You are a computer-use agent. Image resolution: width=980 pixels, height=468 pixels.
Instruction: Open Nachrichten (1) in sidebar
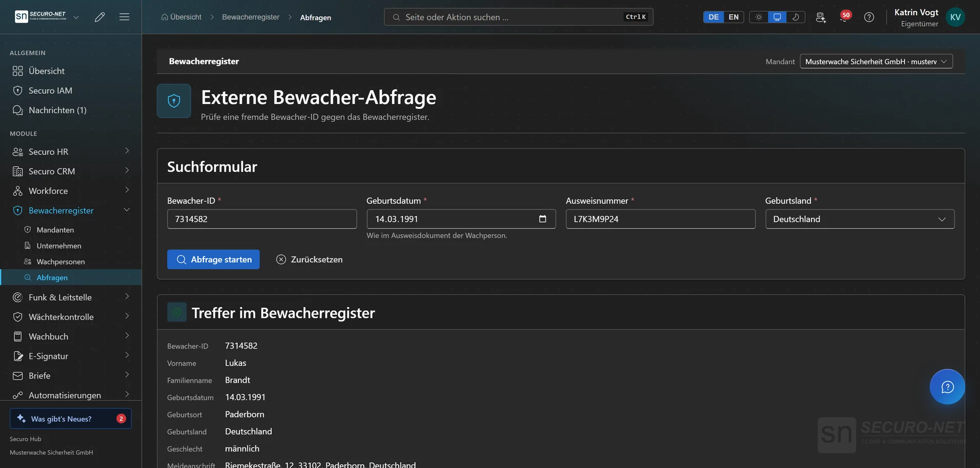[71, 110]
